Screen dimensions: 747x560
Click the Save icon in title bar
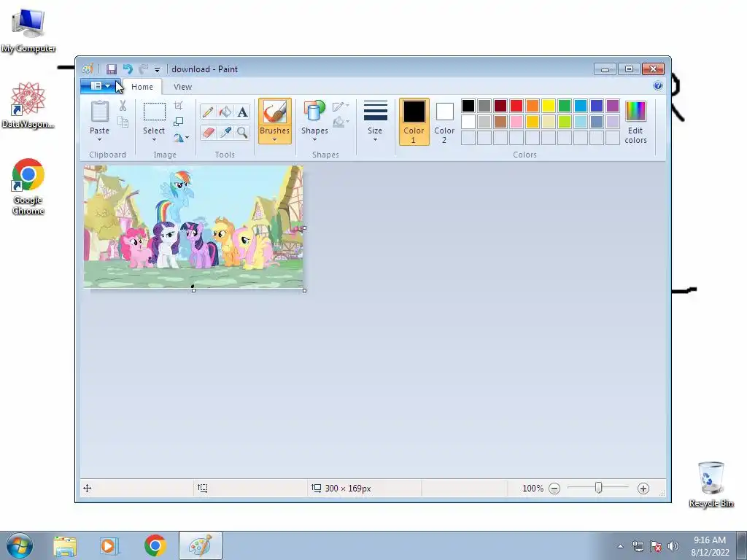(x=112, y=69)
